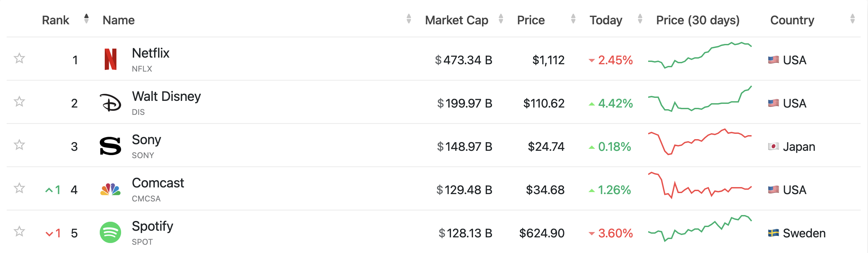
Task: Sort by Market Cap sort arrows
Action: [501, 19]
